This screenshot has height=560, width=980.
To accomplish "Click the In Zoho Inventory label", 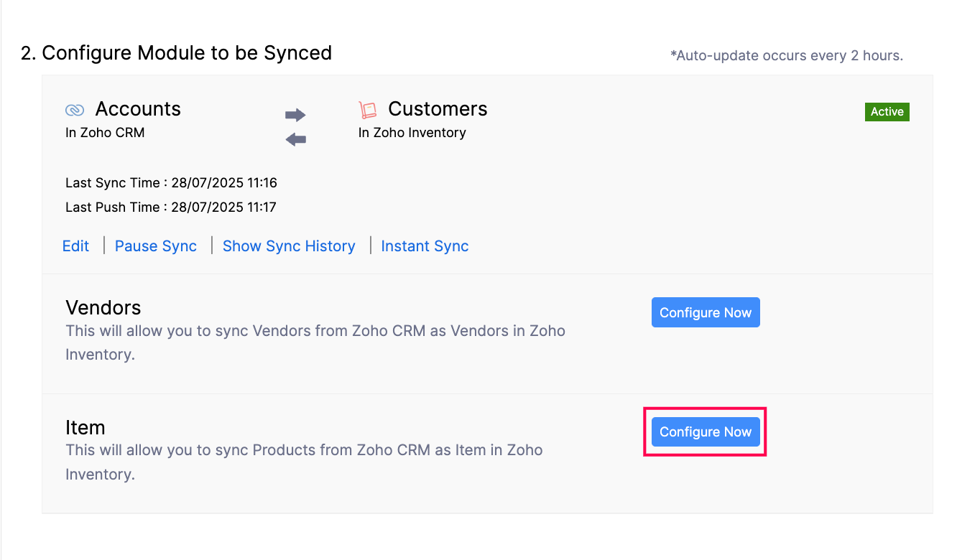I will point(412,132).
